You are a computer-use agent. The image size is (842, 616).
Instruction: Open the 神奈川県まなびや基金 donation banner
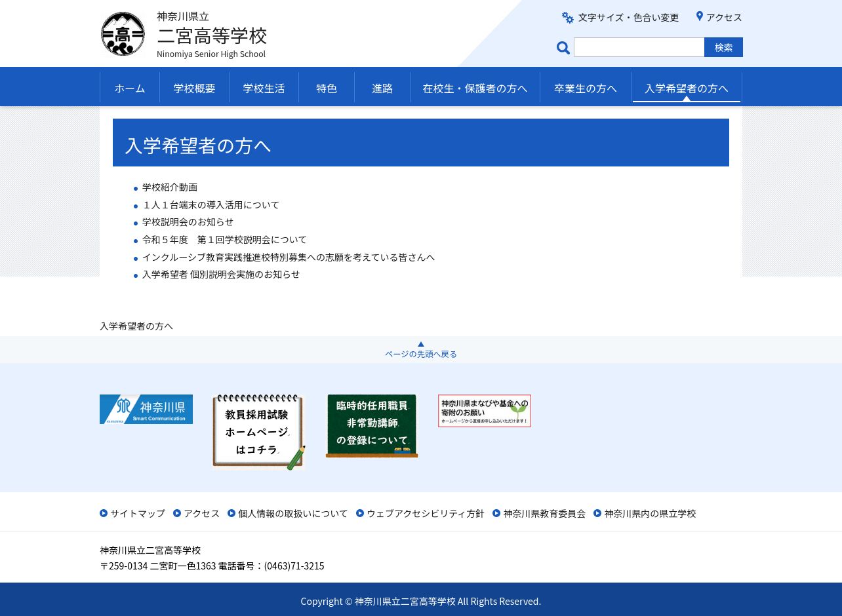485,411
